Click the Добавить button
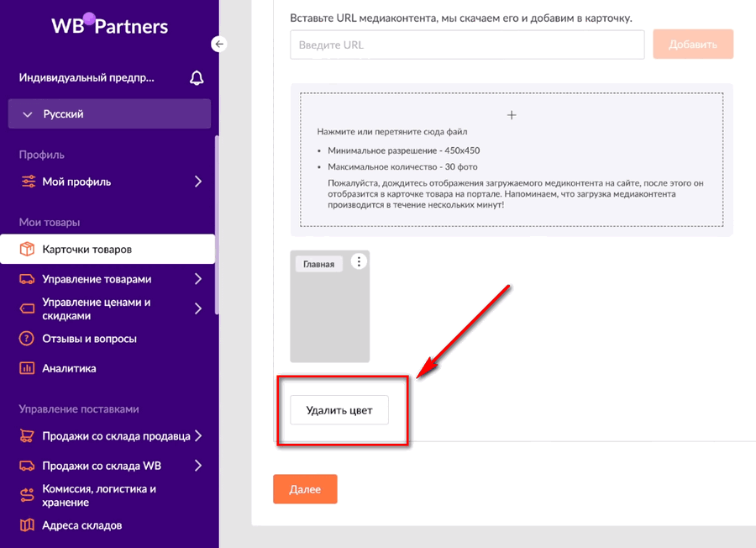The height and width of the screenshot is (548, 756). (693, 45)
